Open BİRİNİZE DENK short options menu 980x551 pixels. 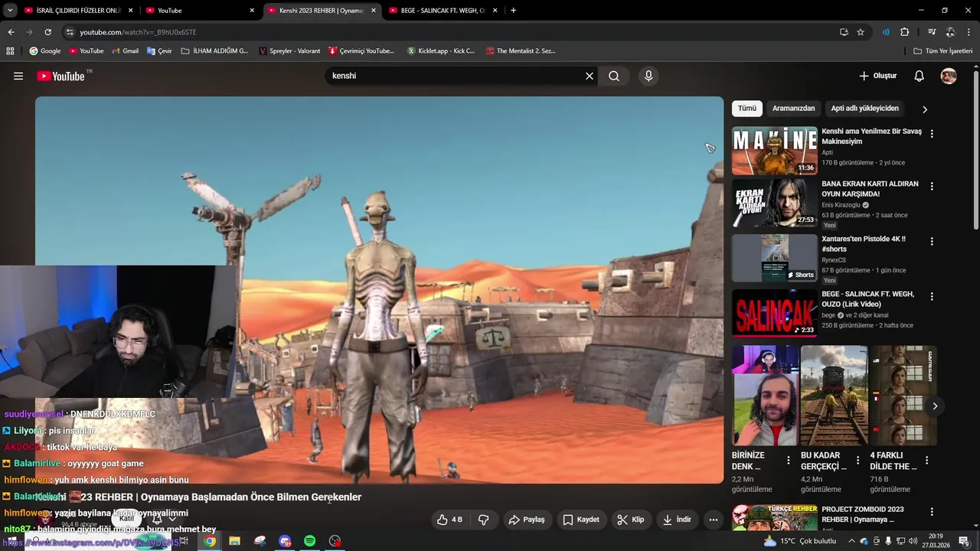[x=789, y=461]
